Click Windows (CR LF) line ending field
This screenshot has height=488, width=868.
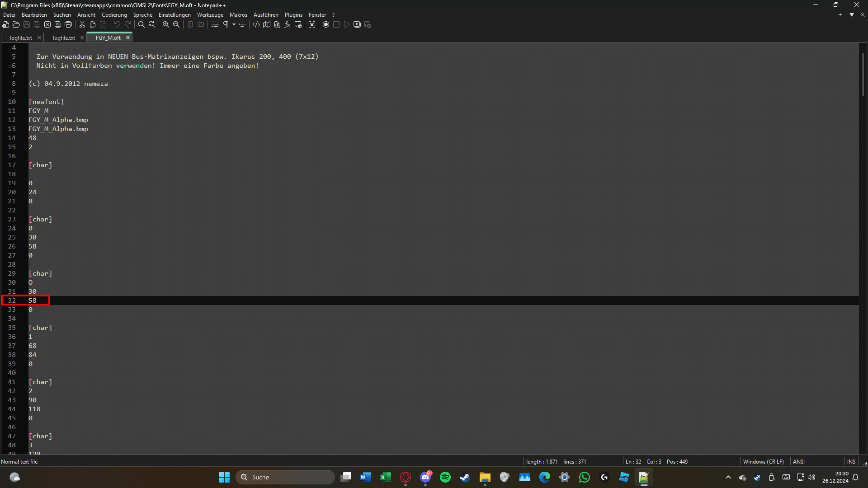click(x=763, y=461)
